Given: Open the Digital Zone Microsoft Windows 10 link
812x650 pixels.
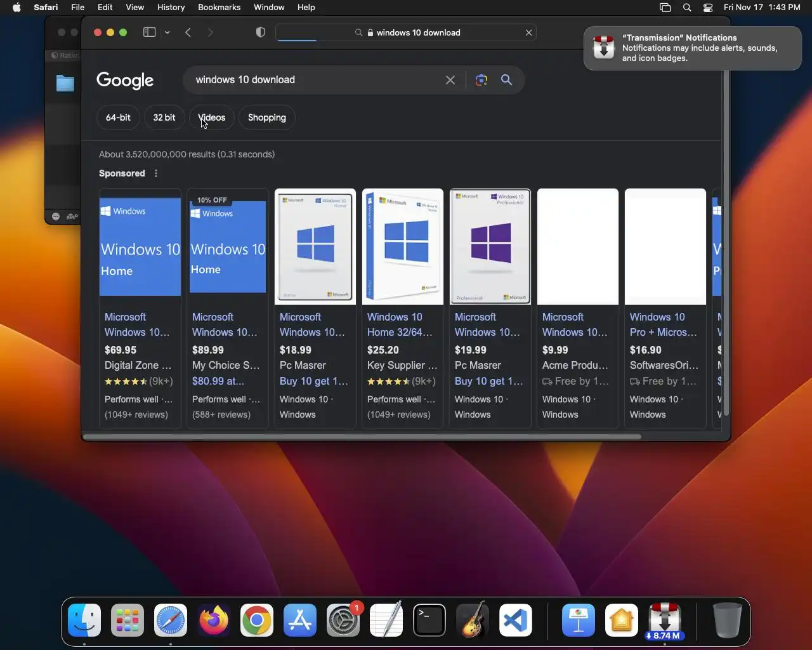Looking at the screenshot, I should [137, 324].
